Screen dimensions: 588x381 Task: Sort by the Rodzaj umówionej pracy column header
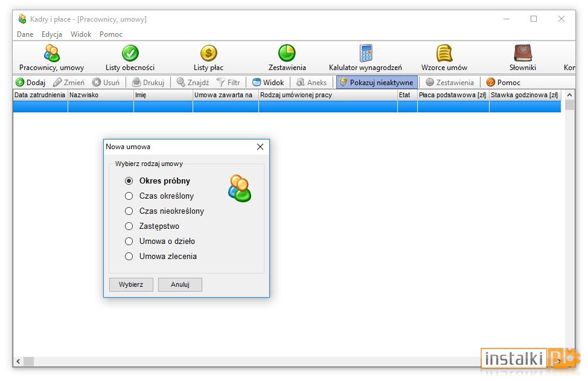[x=328, y=95]
